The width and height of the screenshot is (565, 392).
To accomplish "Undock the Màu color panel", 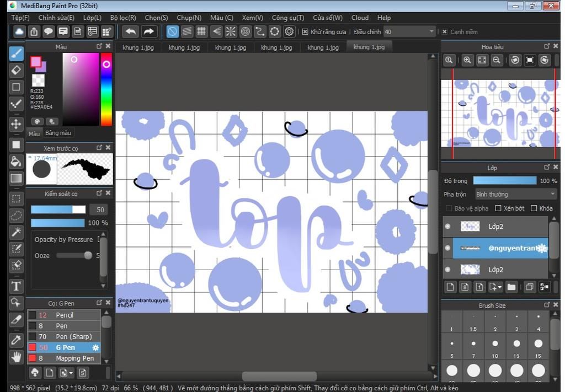I will 99,46.
